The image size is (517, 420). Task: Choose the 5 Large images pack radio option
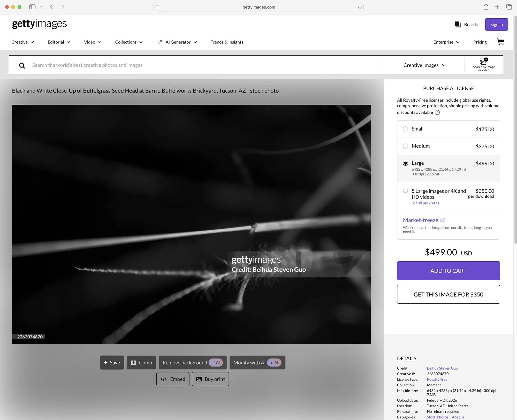pyautogui.click(x=405, y=190)
